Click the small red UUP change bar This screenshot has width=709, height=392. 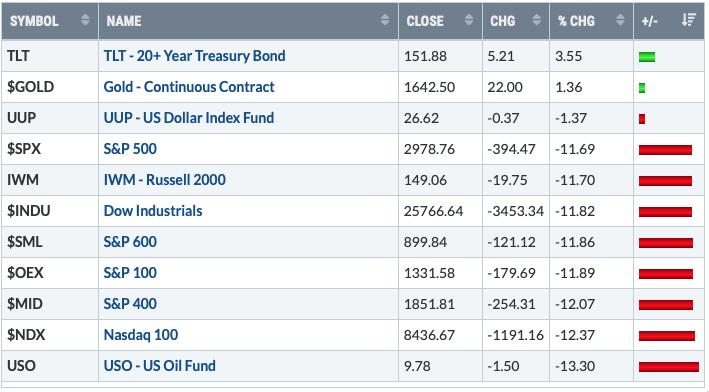(642, 119)
